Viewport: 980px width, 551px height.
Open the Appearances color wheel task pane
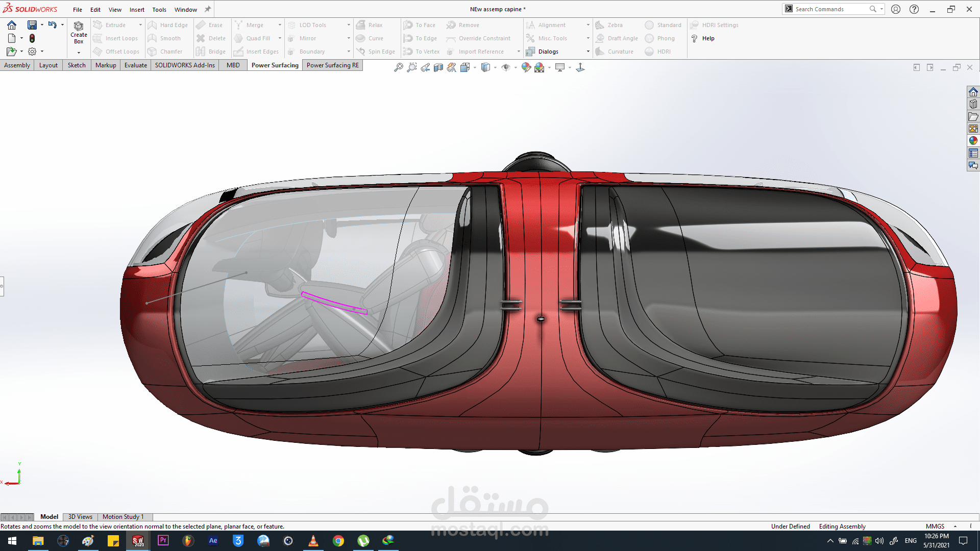(973, 141)
